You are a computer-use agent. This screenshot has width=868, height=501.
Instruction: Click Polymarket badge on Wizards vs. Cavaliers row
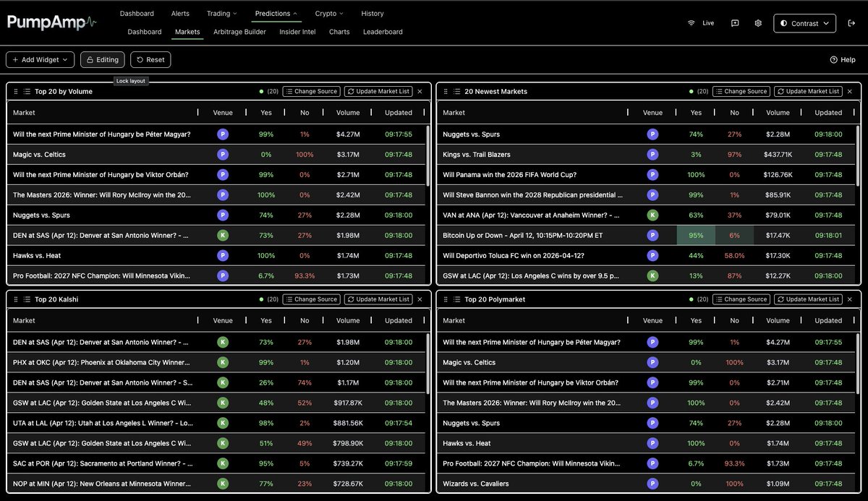pos(652,484)
